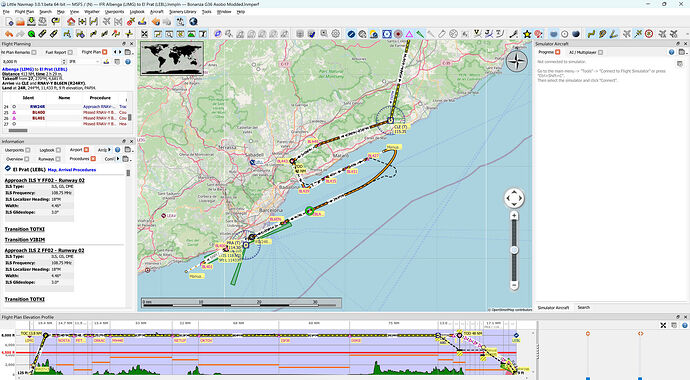Toggle the Fuel Report tab checkbox
690x380 pixels.
(x=70, y=52)
